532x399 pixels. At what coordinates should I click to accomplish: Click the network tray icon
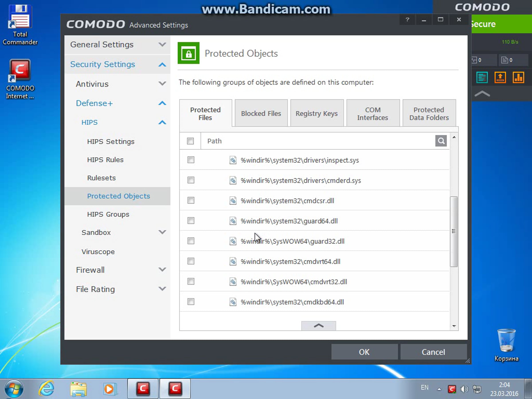(477, 389)
